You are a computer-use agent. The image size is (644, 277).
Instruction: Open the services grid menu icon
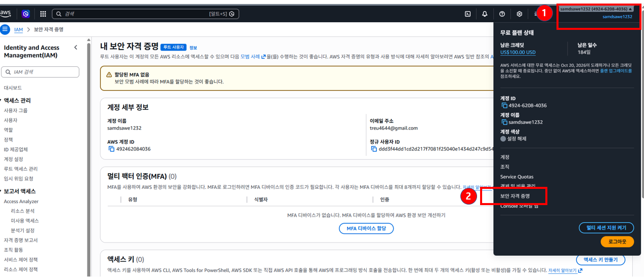pos(43,14)
